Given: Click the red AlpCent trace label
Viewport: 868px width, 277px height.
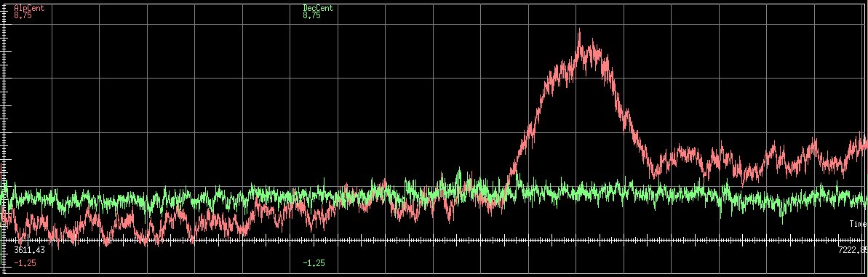Looking at the screenshot, I should 29,8.
